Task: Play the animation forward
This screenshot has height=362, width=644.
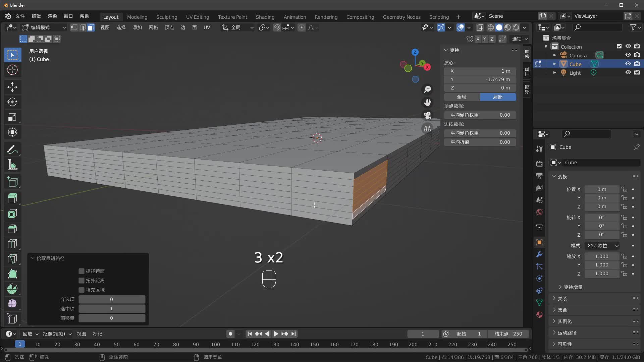Action: (276, 334)
